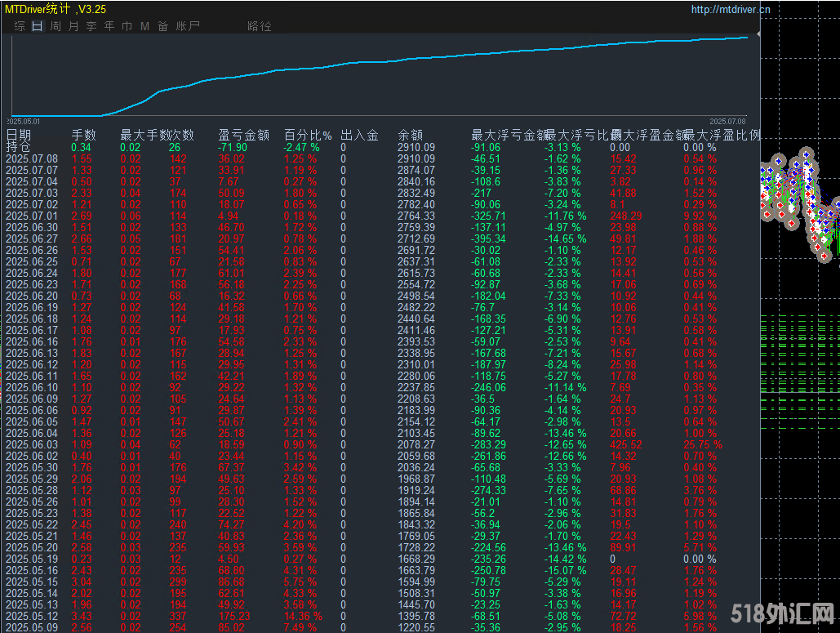Click the -71.90 profit in 持仓 row
The image size is (840, 633).
pos(233,147)
